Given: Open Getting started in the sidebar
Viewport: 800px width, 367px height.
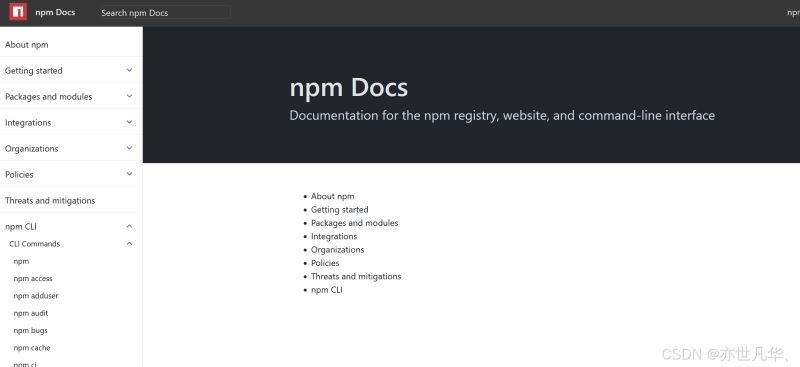Looking at the screenshot, I should 34,70.
